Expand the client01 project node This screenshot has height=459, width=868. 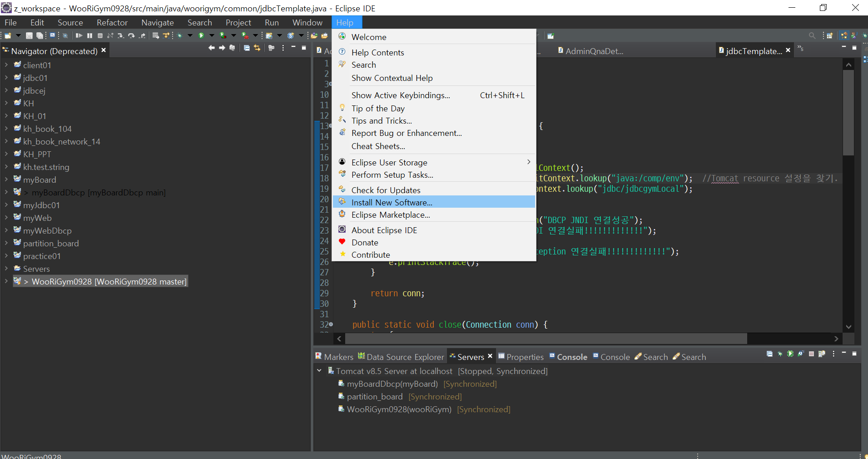pyautogui.click(x=6, y=65)
